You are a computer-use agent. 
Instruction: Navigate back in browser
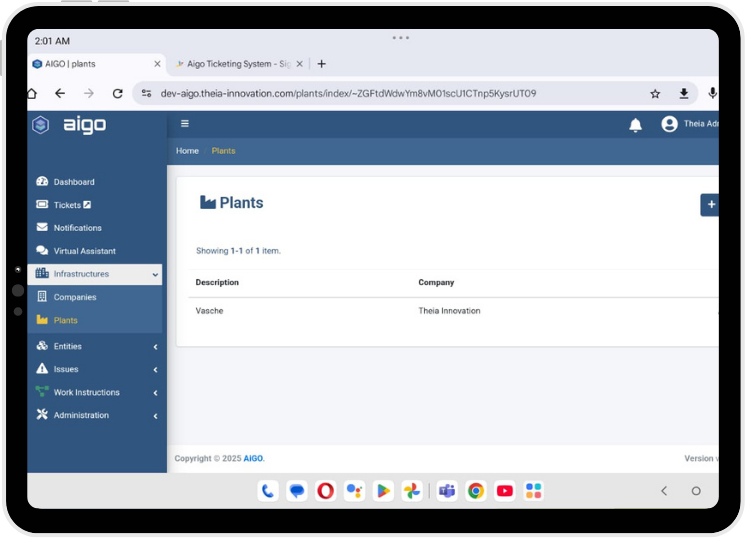point(60,94)
